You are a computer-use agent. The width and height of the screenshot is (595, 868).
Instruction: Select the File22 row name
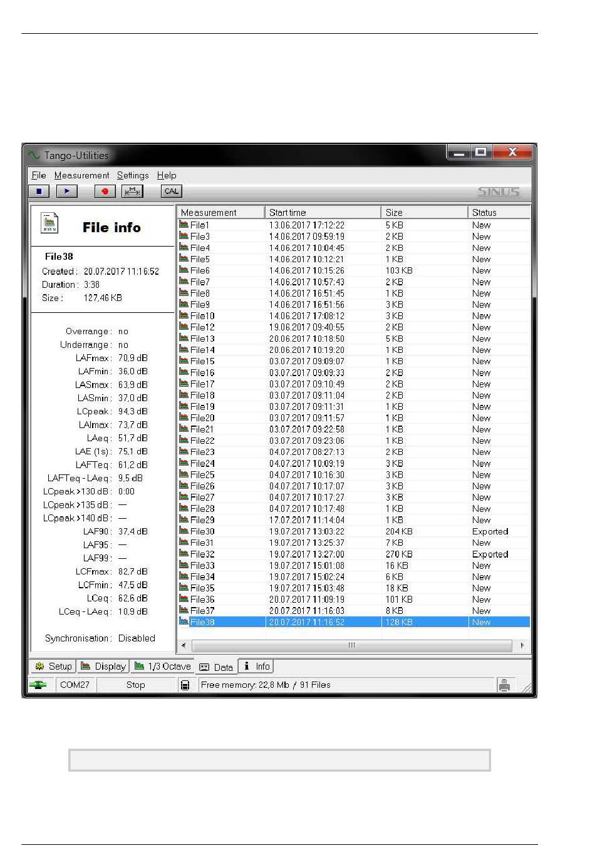202,441
